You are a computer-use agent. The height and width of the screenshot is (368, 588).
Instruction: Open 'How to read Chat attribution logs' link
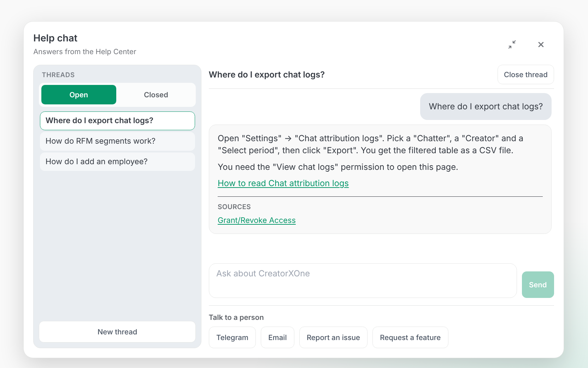(x=283, y=183)
